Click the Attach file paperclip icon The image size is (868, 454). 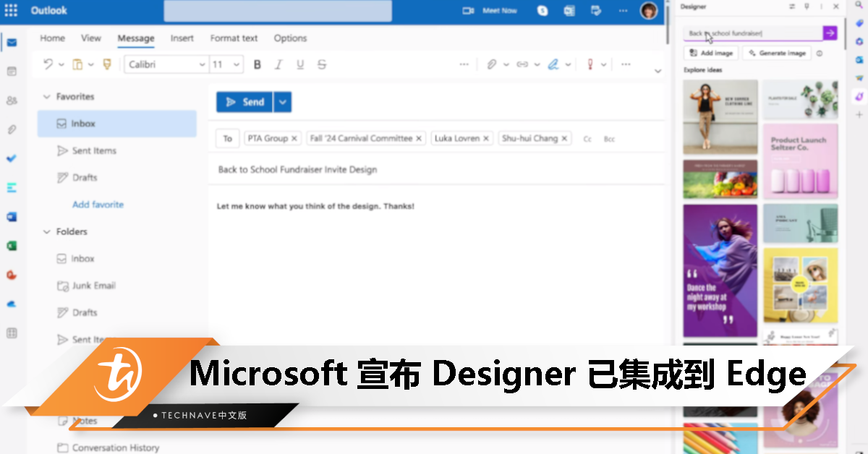pyautogui.click(x=491, y=64)
